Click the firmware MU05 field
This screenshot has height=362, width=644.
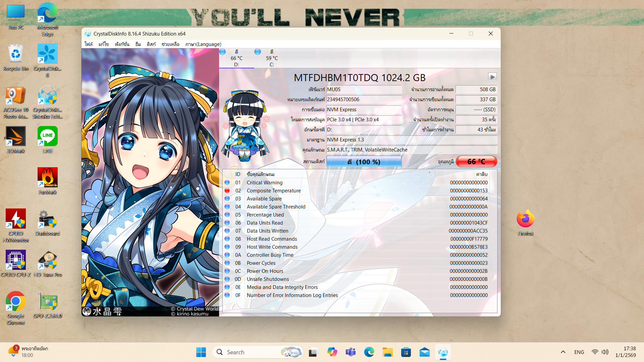coord(364,89)
